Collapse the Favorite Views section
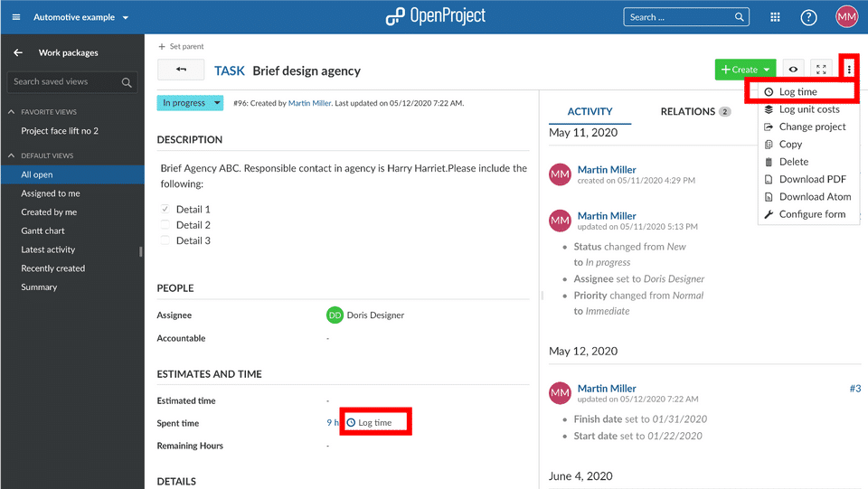This screenshot has width=868, height=489. (x=11, y=112)
